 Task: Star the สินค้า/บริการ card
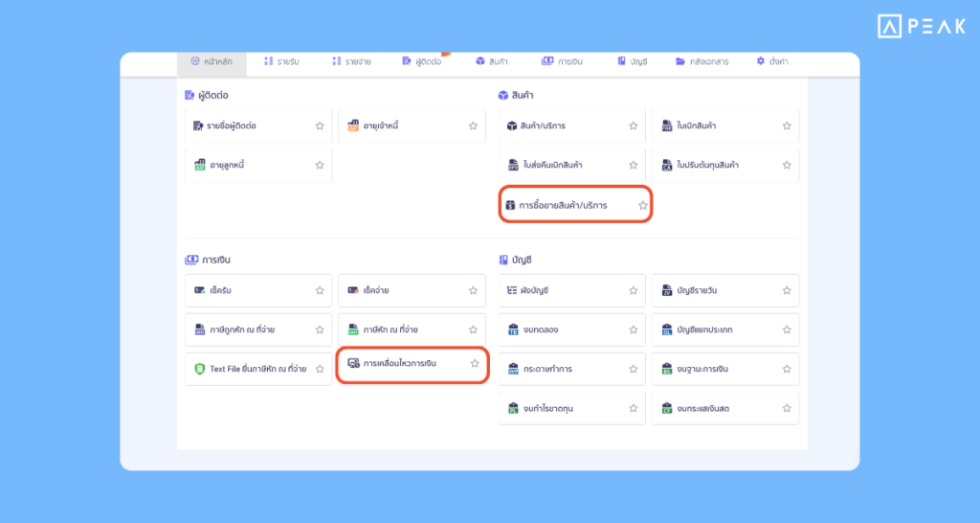click(x=634, y=125)
